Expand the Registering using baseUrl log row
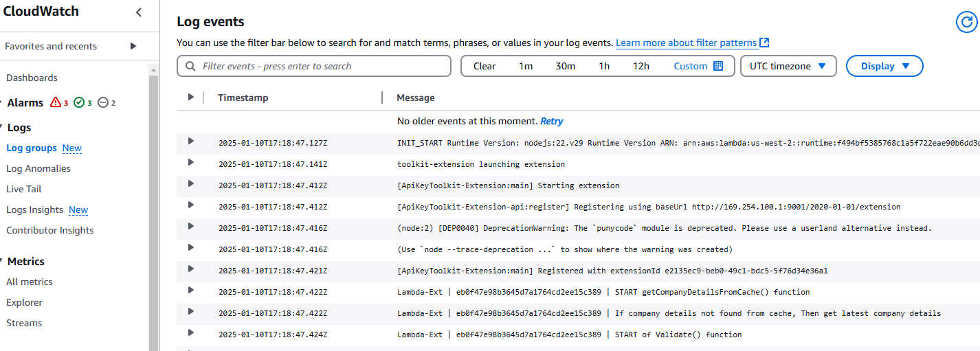 coord(191,205)
